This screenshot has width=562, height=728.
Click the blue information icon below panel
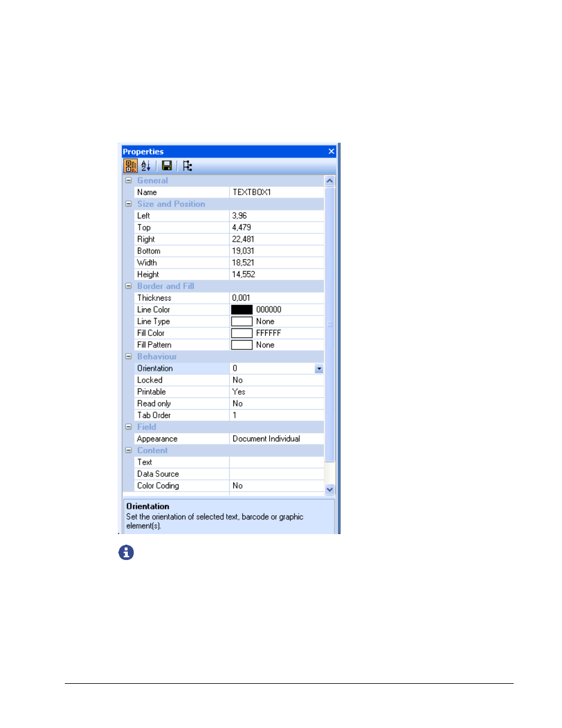(126, 552)
